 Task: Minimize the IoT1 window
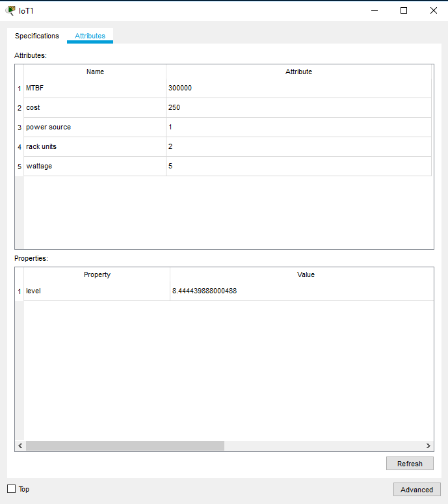[375, 10]
